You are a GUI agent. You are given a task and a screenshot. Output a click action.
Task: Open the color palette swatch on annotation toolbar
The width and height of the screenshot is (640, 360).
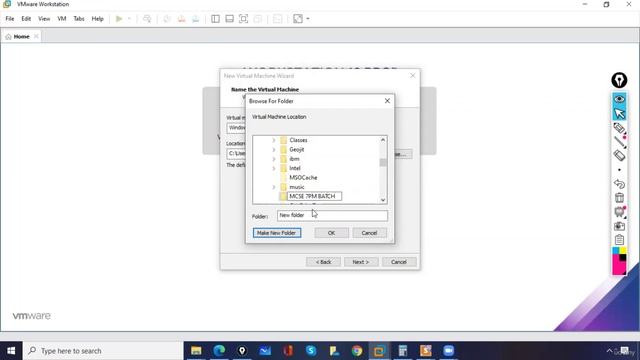[619, 261]
